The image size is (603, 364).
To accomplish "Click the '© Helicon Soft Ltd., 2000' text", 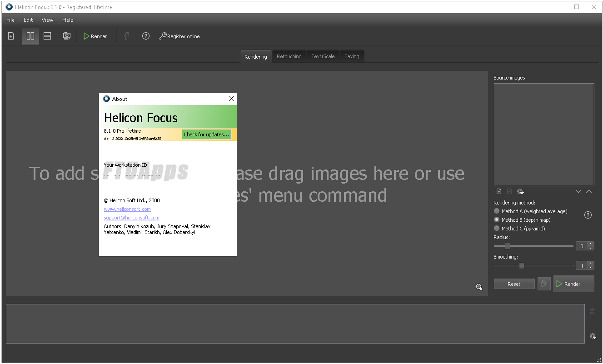I will click(x=132, y=200).
